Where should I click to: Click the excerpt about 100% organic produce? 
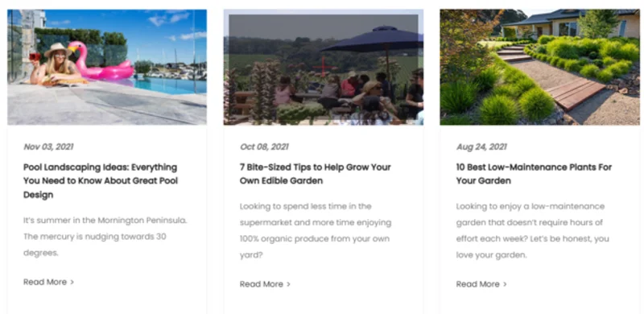(316, 230)
